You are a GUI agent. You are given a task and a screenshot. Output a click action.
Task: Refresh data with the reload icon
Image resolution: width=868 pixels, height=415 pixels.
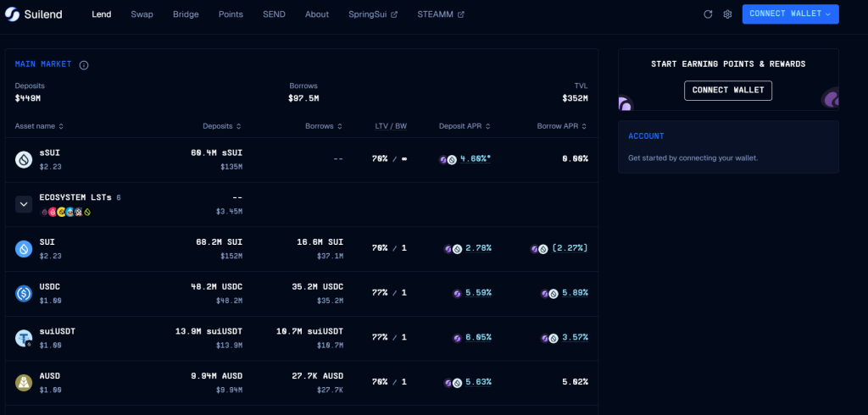[x=708, y=14]
